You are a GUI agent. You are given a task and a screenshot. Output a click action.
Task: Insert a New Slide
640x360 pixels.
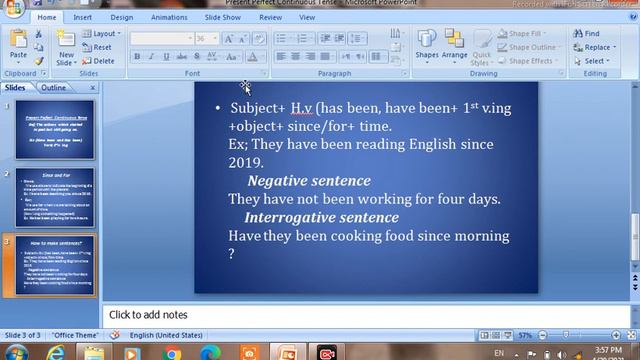(x=66, y=47)
